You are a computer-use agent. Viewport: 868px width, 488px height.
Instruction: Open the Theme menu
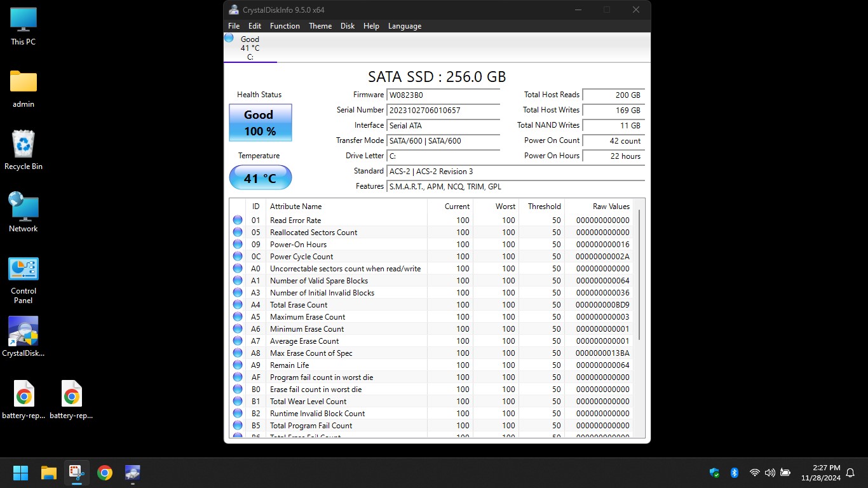pos(320,26)
